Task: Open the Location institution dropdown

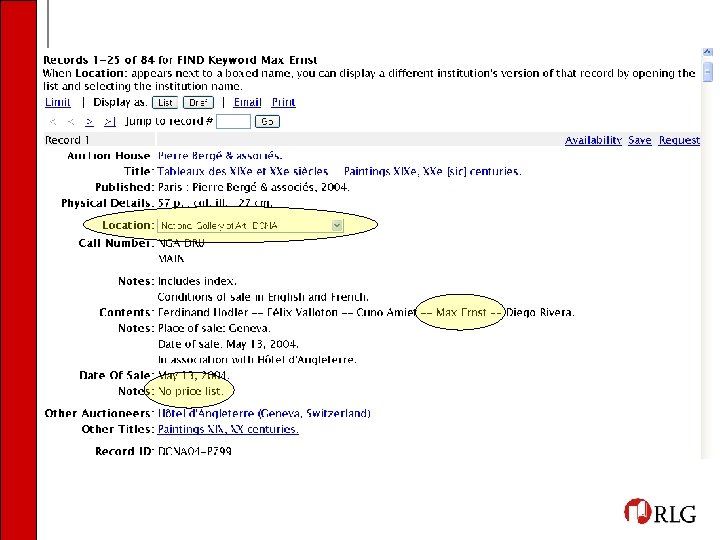Action: pyautogui.click(x=250, y=225)
